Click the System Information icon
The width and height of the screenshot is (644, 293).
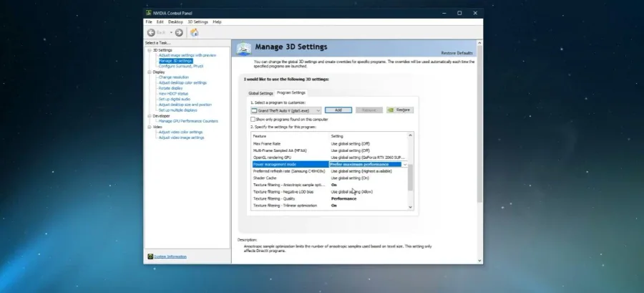[150, 256]
